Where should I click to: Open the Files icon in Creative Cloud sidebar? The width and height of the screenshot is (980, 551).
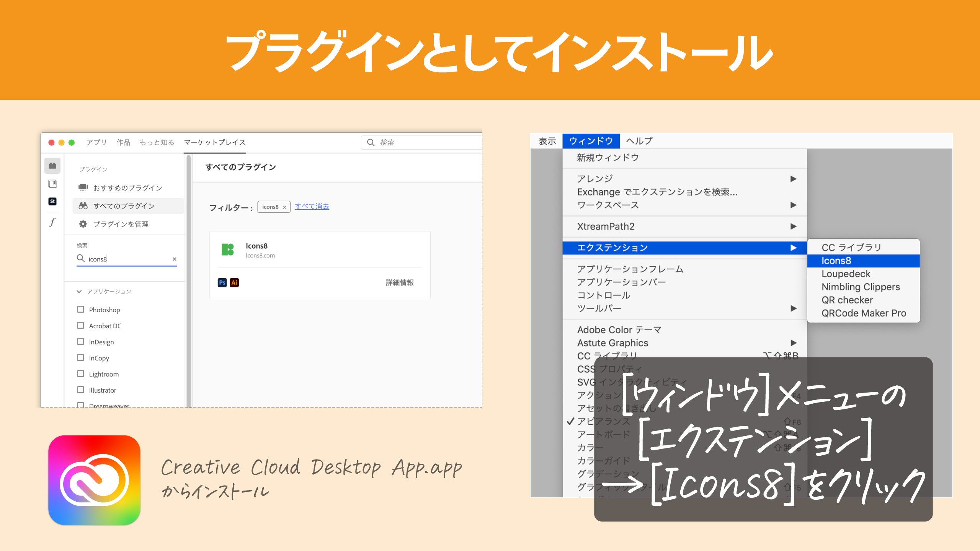[x=52, y=184]
